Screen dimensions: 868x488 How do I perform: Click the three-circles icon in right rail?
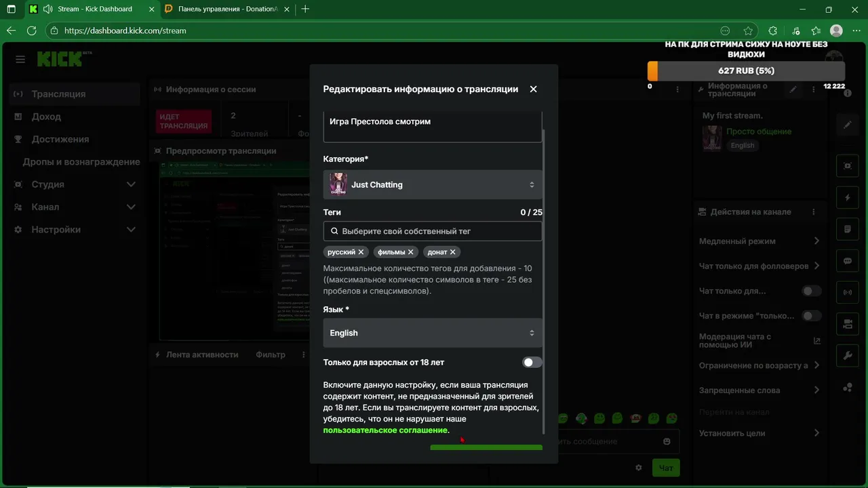848,388
